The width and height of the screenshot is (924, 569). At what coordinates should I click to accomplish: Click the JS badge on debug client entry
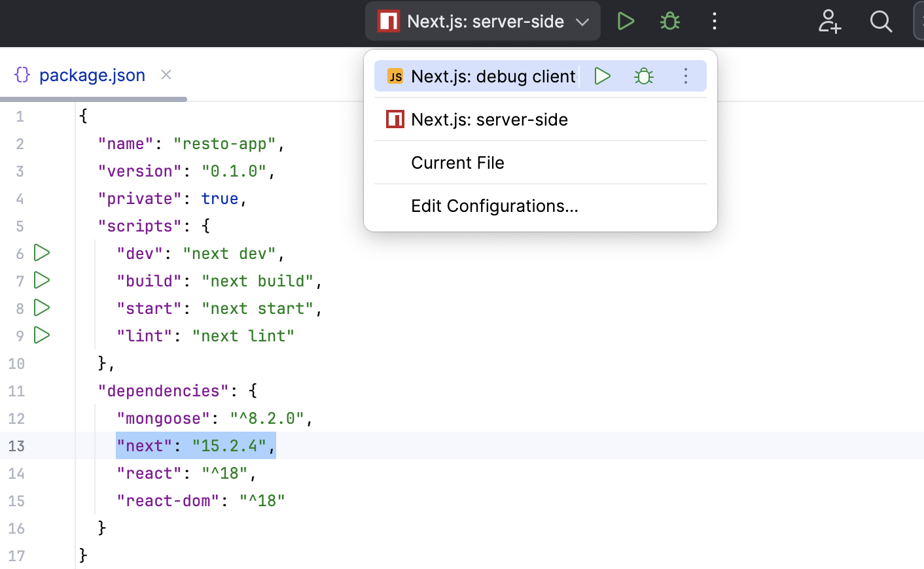(395, 76)
